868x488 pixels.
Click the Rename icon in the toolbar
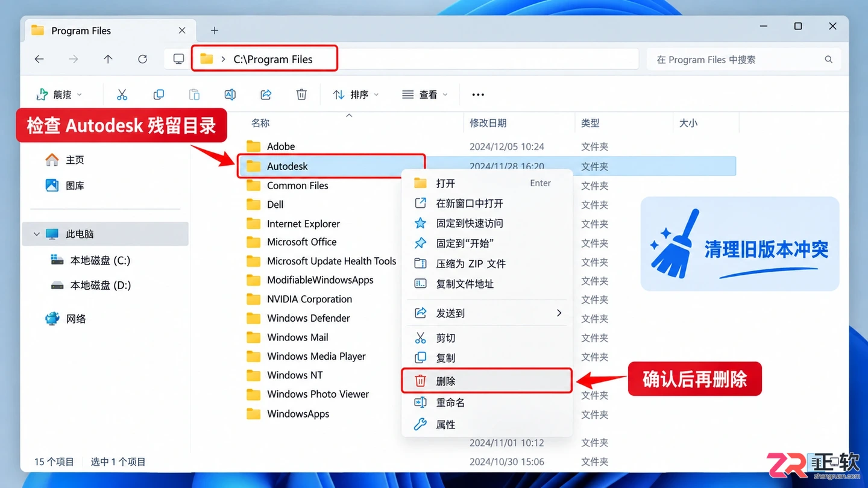pyautogui.click(x=230, y=95)
